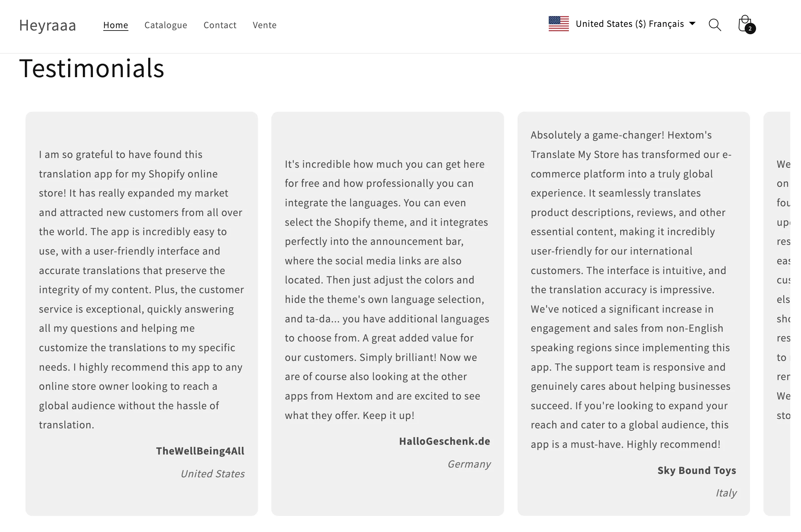Open the shopping cart bag icon

[x=745, y=24]
